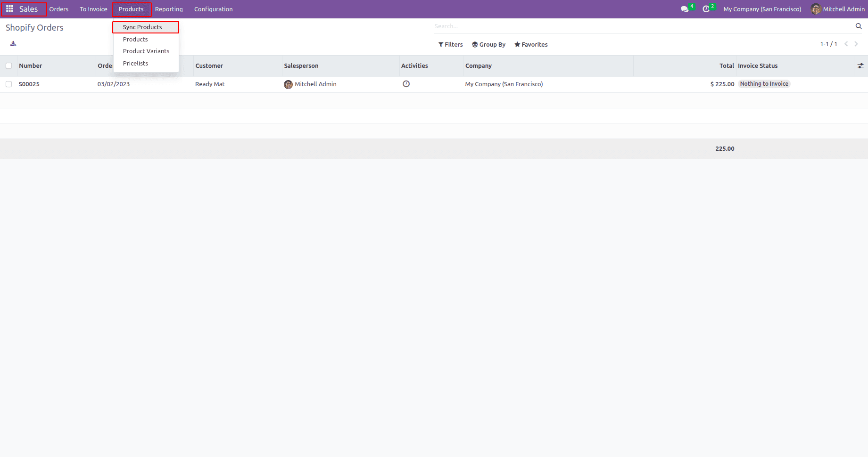Open order S00025
The height and width of the screenshot is (457, 868).
pos(29,84)
